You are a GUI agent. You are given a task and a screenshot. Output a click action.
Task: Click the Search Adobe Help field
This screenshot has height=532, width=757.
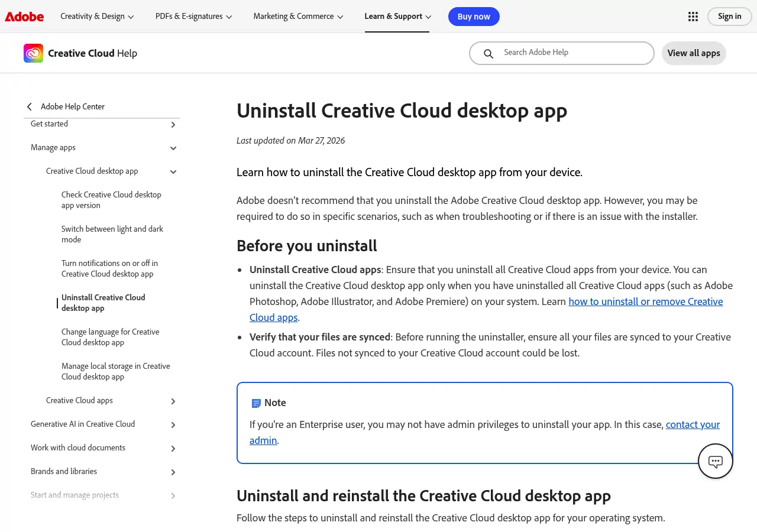(562, 53)
